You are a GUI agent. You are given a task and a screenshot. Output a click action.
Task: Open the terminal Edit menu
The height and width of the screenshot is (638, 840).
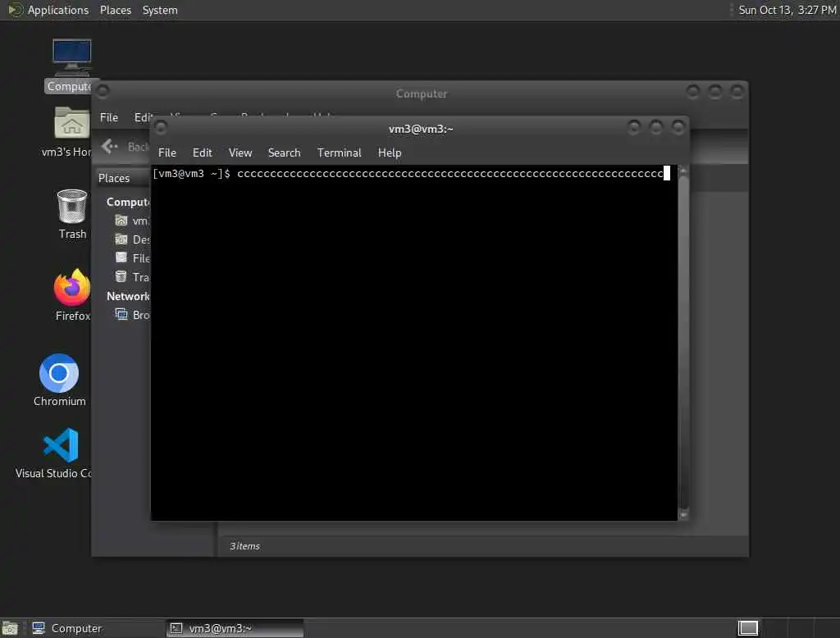click(202, 153)
